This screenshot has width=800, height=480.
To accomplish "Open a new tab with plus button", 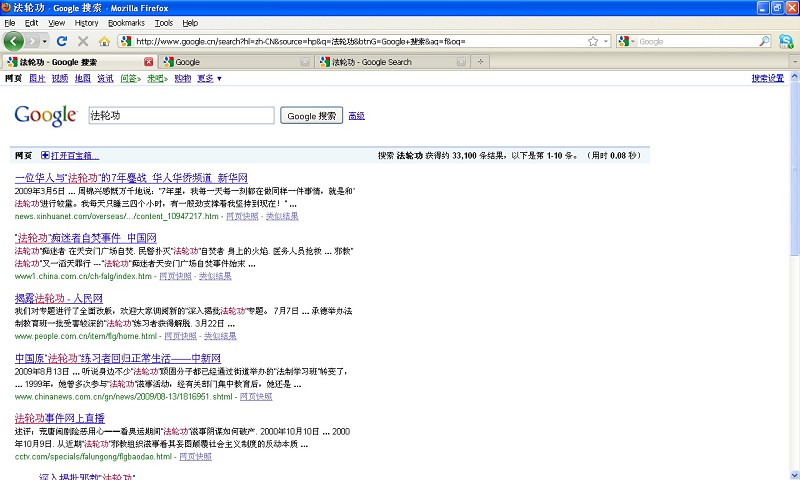I will click(x=482, y=62).
